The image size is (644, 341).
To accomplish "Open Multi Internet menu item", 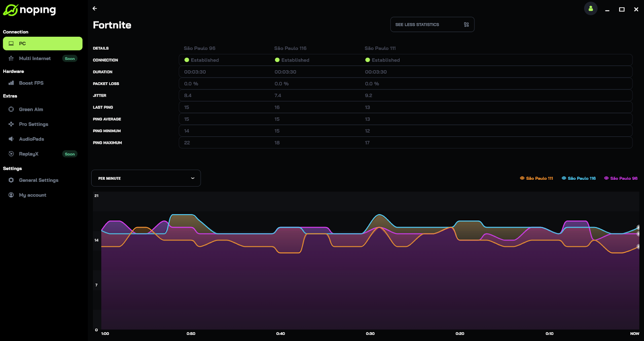I will (43, 58).
